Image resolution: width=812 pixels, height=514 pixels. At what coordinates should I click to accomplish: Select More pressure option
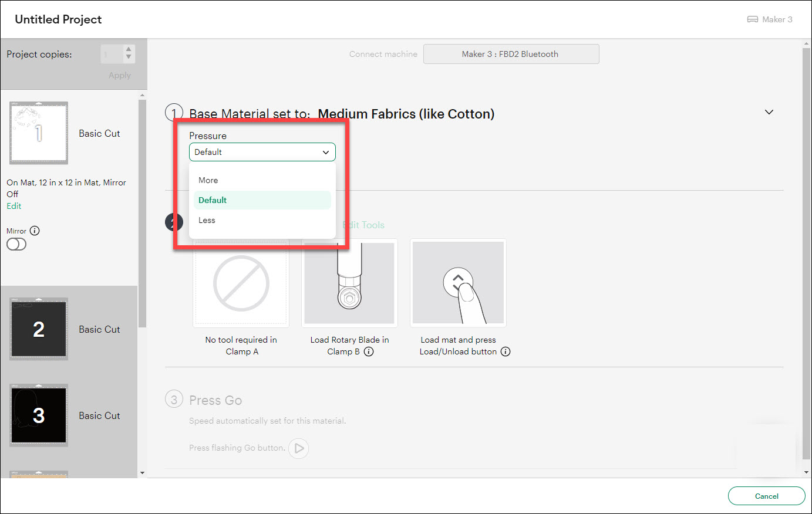point(208,180)
